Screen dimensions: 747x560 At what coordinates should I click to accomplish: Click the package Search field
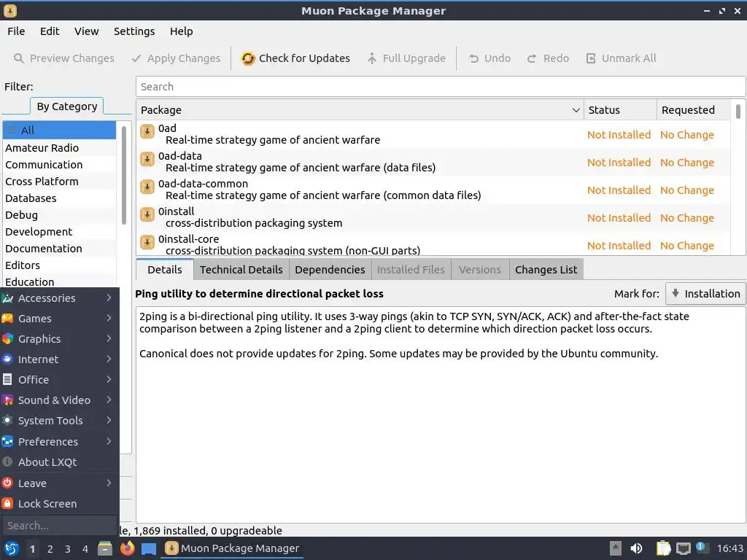pyautogui.click(x=440, y=87)
